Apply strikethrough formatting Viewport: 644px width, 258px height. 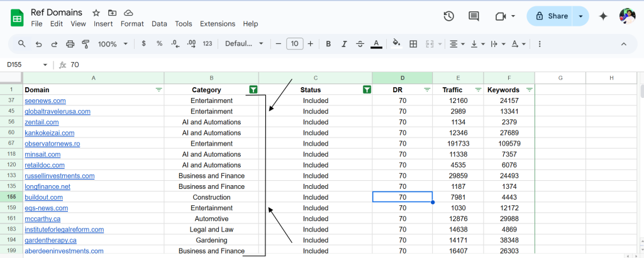pyautogui.click(x=360, y=44)
